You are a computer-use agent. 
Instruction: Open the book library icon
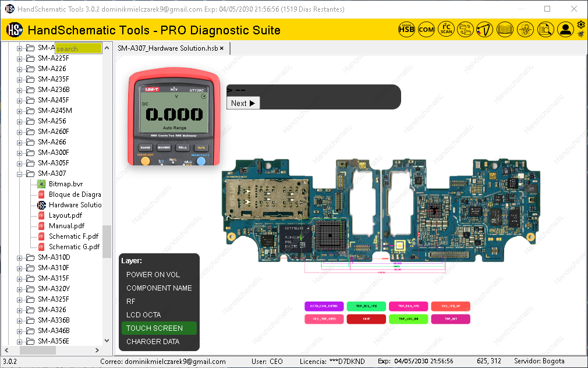[505, 29]
